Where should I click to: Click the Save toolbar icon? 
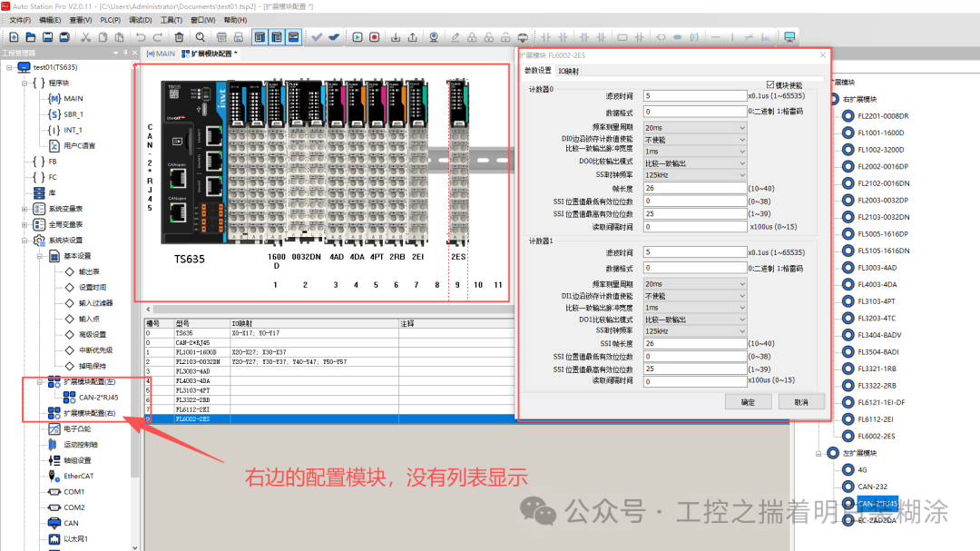pos(47,37)
